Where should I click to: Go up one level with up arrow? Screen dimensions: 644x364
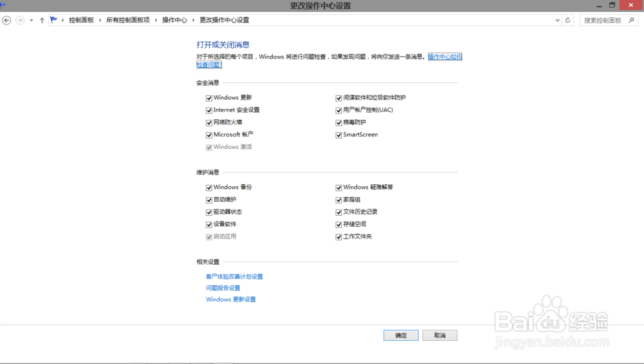(42, 20)
